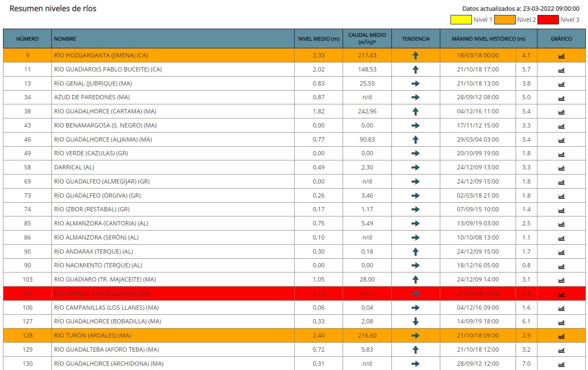This screenshot has height=370, width=588.
Task: Open chart icon for Azud de Paredones
Action: coord(561,98)
